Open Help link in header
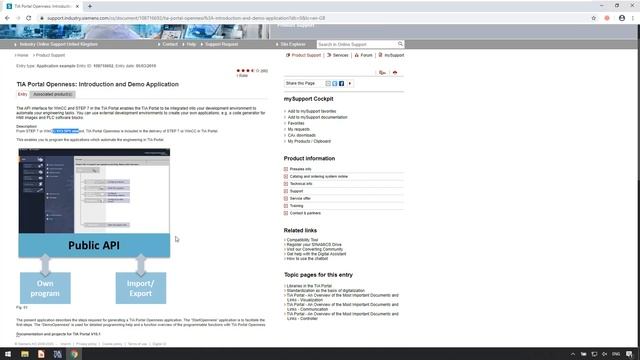 [x=191, y=44]
